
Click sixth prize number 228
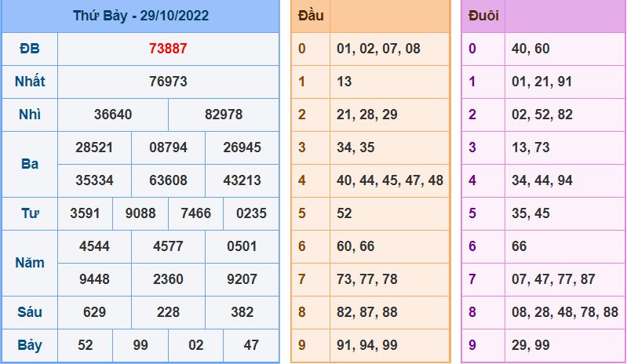coord(168,312)
